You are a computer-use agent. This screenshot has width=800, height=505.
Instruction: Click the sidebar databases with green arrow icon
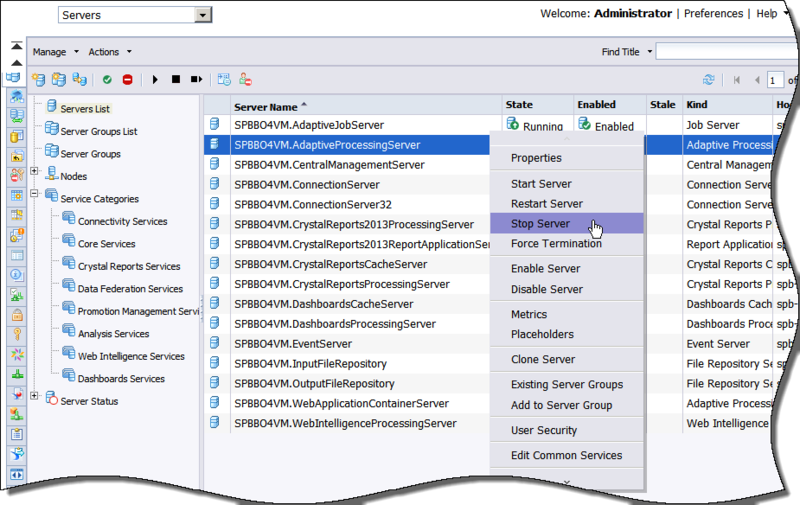pos(17,116)
